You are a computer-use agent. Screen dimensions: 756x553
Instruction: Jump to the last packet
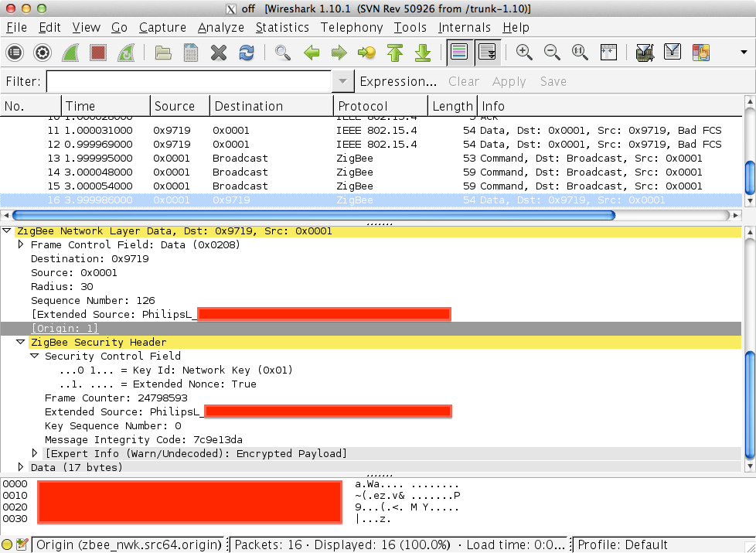(x=423, y=52)
